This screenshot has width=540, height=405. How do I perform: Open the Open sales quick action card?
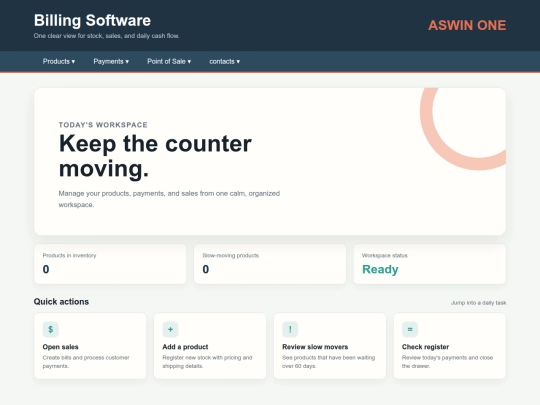[90, 346]
